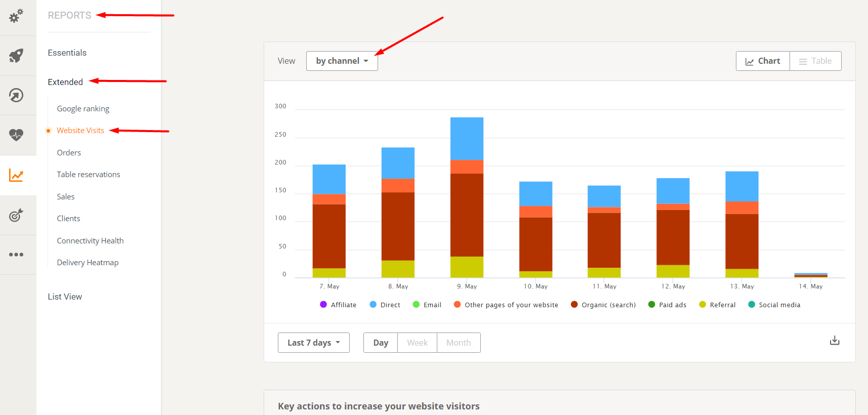Open the 'by channel' view dropdown
The width and height of the screenshot is (868, 415).
pos(342,61)
